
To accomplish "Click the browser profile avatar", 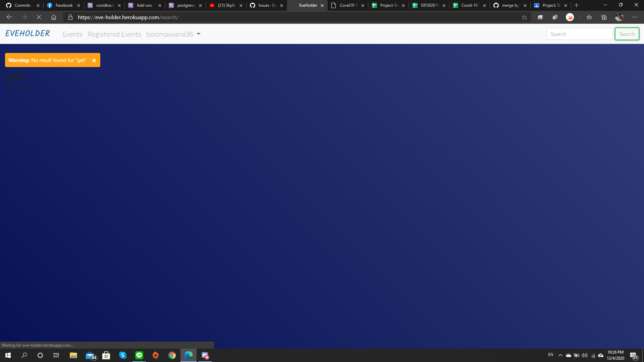I will point(619,17).
